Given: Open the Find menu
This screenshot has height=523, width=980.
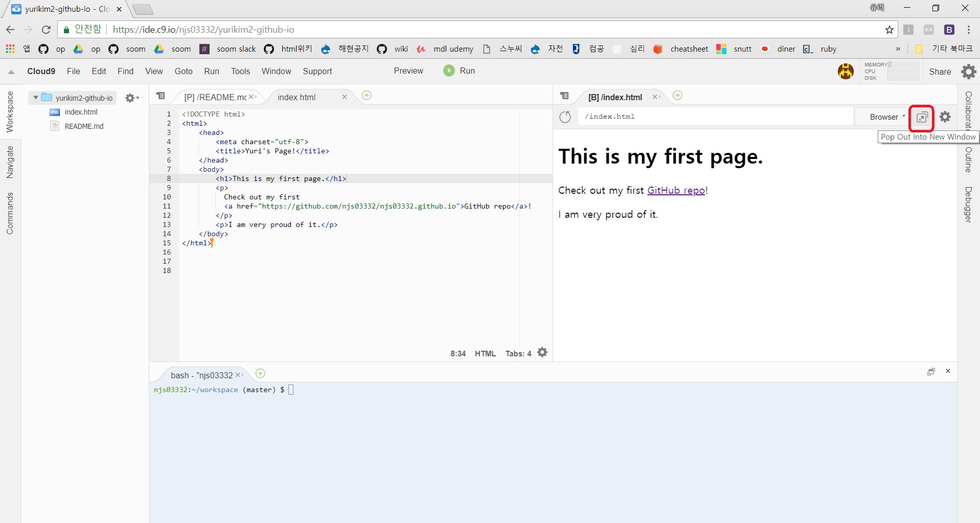Looking at the screenshot, I should click(x=125, y=71).
